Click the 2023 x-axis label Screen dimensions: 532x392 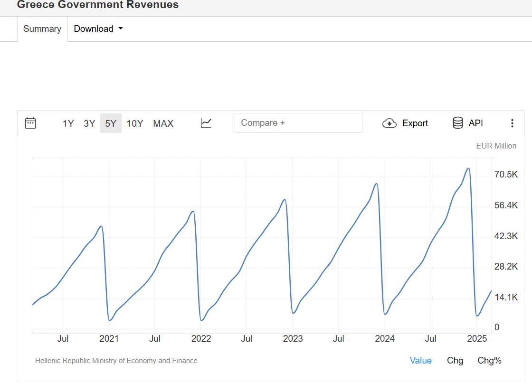(293, 338)
